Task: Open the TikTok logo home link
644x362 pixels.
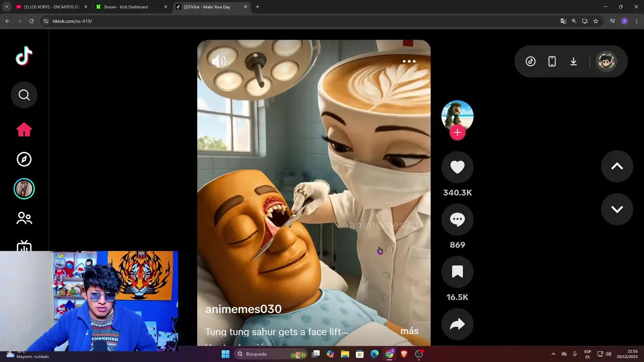Action: click(24, 56)
